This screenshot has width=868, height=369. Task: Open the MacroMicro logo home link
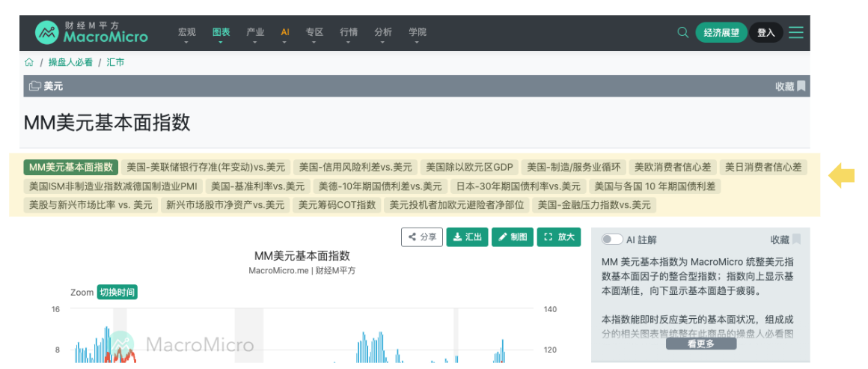[92, 32]
